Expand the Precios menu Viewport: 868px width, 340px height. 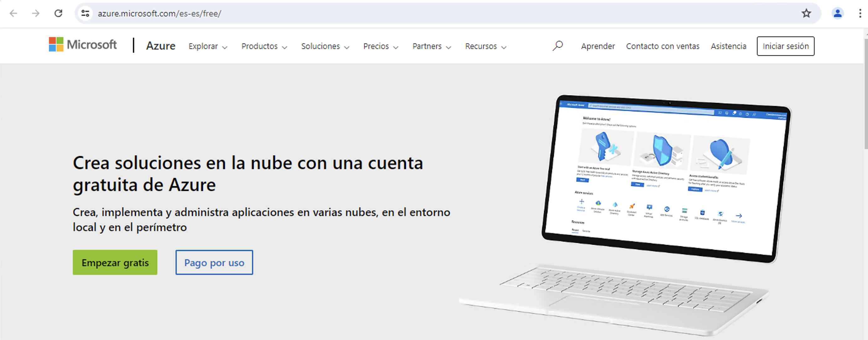click(381, 46)
